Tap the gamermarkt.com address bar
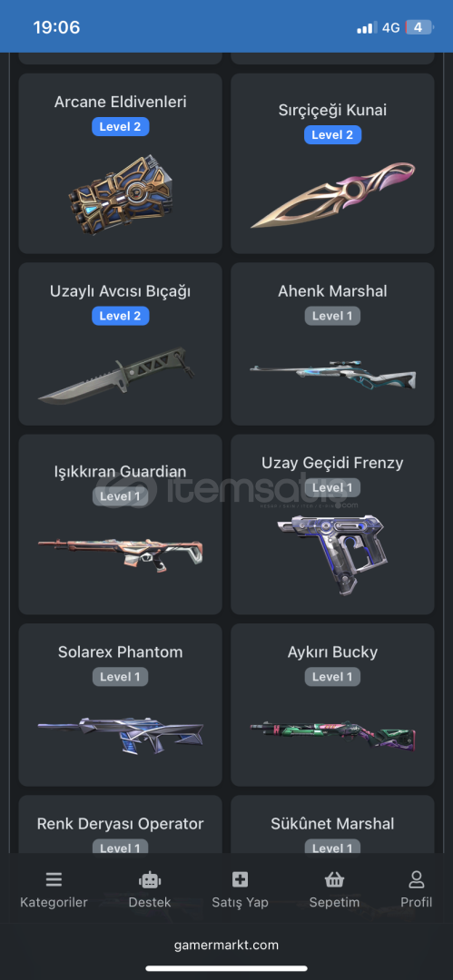 [x=227, y=945]
